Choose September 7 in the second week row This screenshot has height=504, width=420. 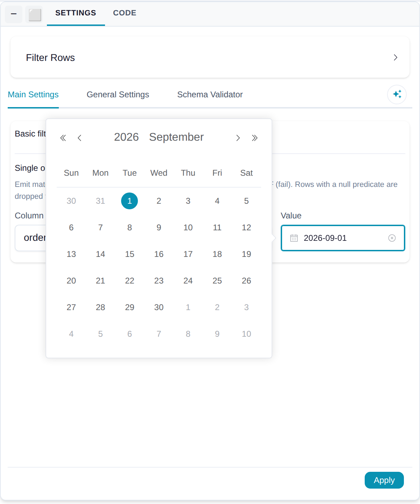tap(100, 227)
